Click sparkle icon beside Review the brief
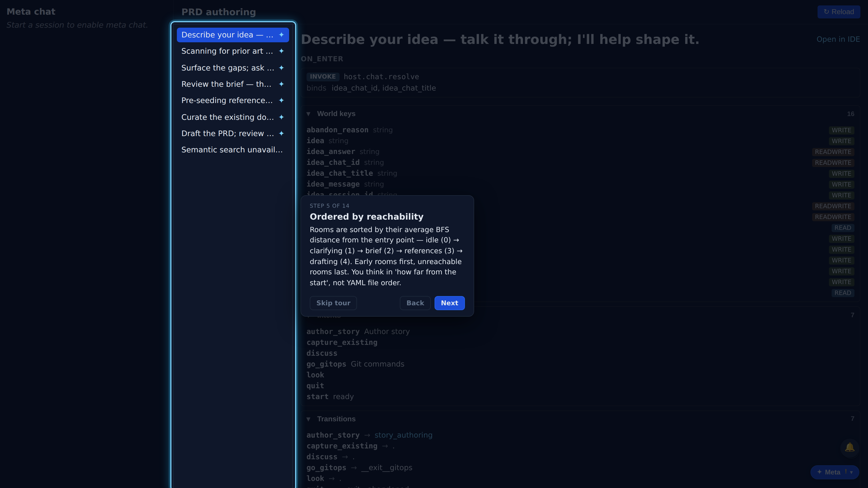This screenshot has width=868, height=488. click(281, 84)
